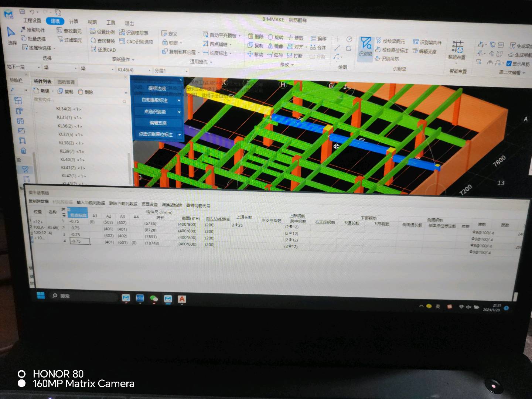Select KL41(2) in the component list

73,168
